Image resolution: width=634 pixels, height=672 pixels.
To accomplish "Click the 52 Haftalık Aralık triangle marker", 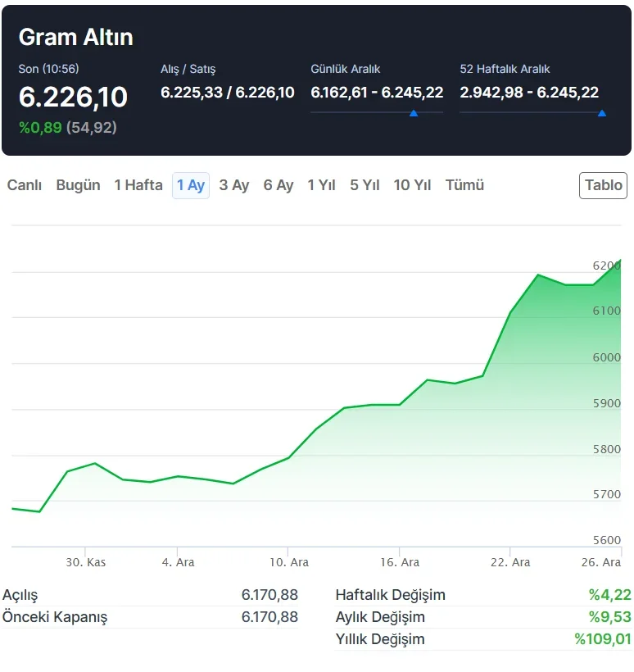I will tap(602, 113).
